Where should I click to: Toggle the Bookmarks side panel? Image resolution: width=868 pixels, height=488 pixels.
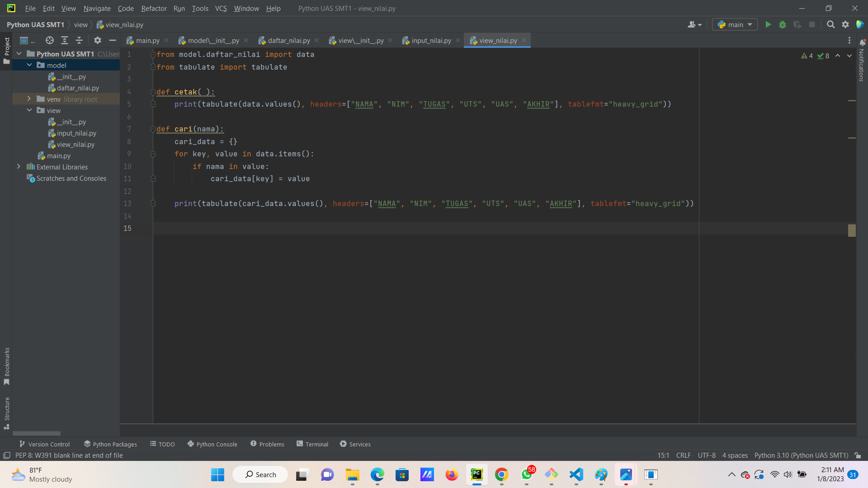pos(7,366)
